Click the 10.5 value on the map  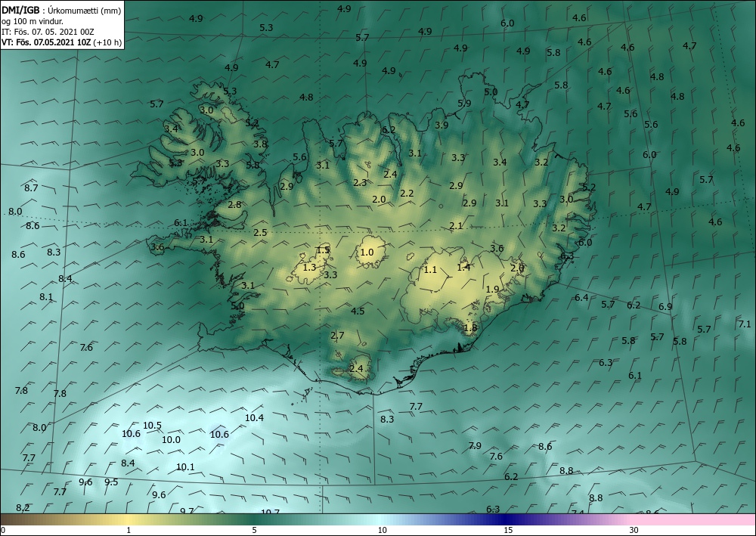[152, 426]
